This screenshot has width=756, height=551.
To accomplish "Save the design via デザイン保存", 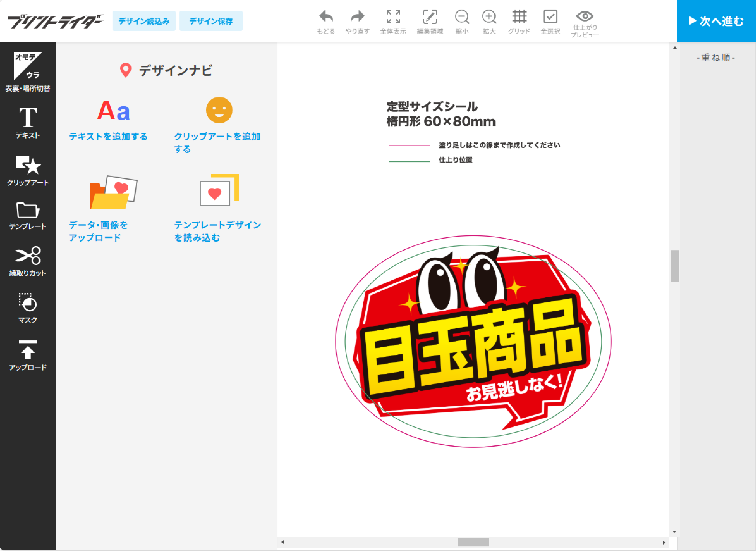I will coord(211,21).
